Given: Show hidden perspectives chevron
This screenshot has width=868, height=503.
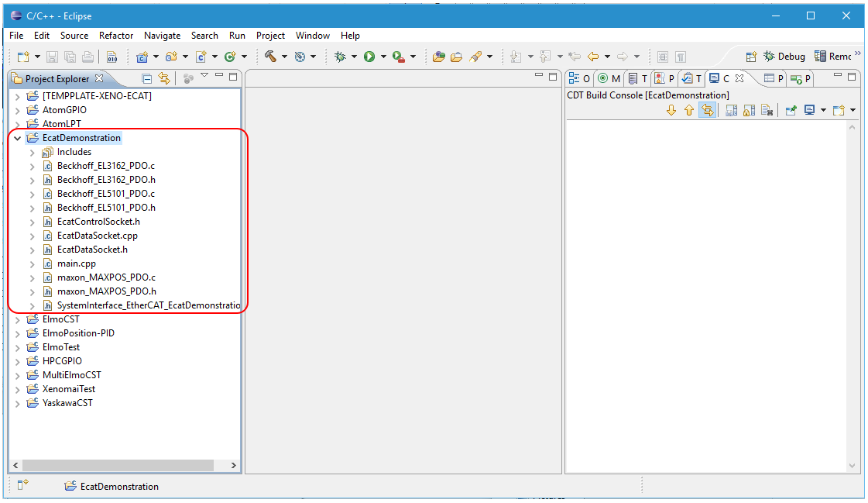Looking at the screenshot, I should [x=857, y=53].
